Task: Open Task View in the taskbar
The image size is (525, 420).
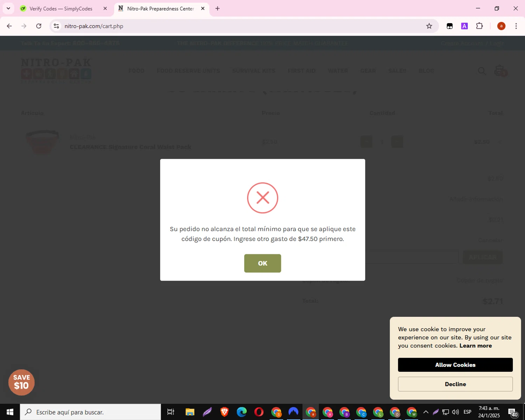Action: (171, 412)
